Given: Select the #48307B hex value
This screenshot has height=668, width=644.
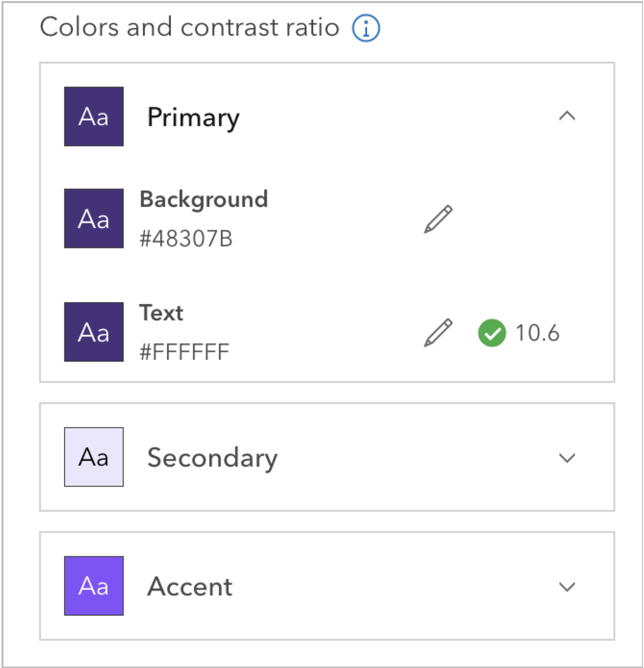Looking at the screenshot, I should [x=186, y=239].
